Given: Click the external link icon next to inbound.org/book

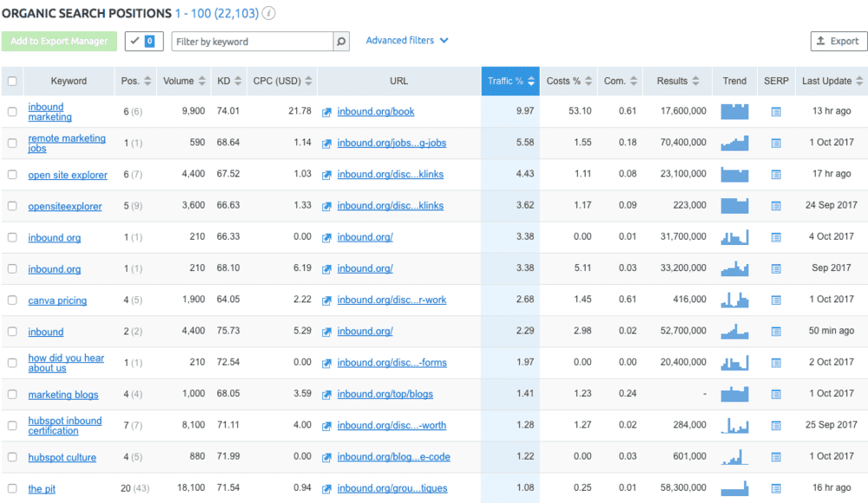Looking at the screenshot, I should [327, 111].
